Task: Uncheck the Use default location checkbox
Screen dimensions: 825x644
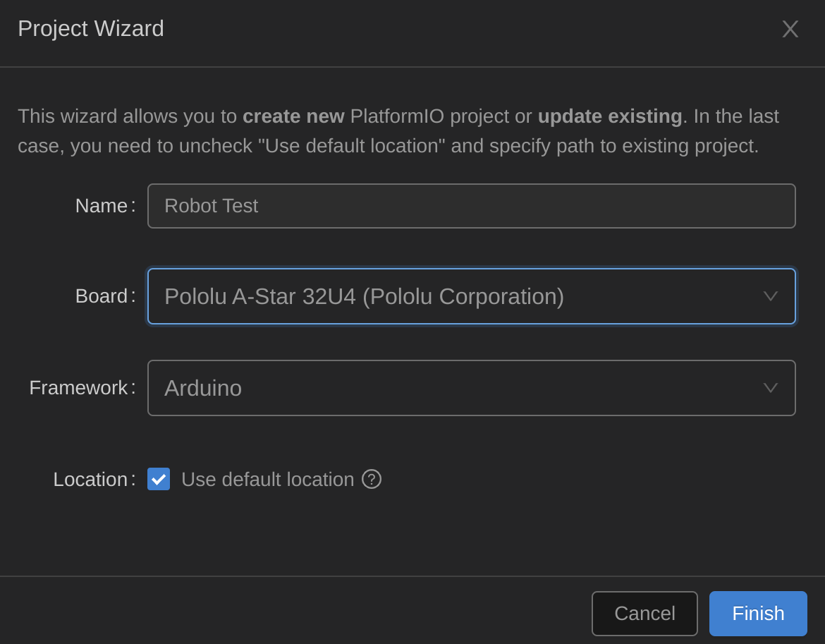Action: (158, 479)
